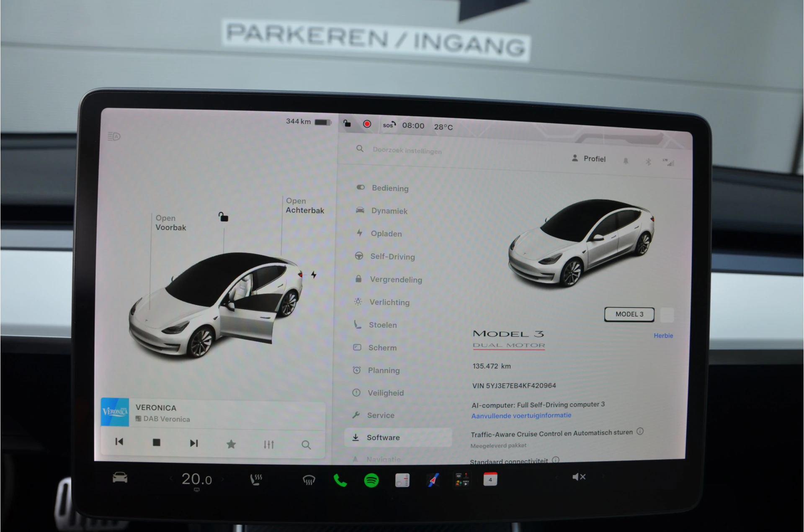This screenshot has height=532, width=804.
Task: Tap Open Achterbak to open the trunk
Action: pyautogui.click(x=305, y=206)
